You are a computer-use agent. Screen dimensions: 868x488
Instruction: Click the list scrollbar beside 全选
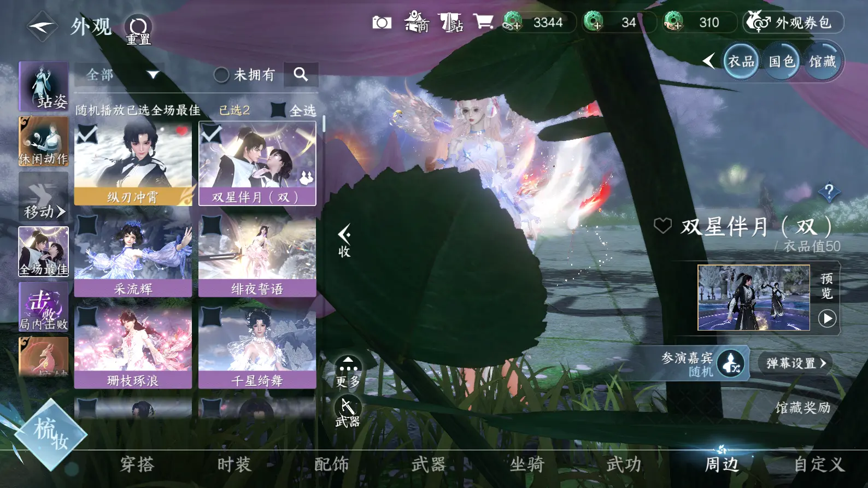[x=324, y=124]
